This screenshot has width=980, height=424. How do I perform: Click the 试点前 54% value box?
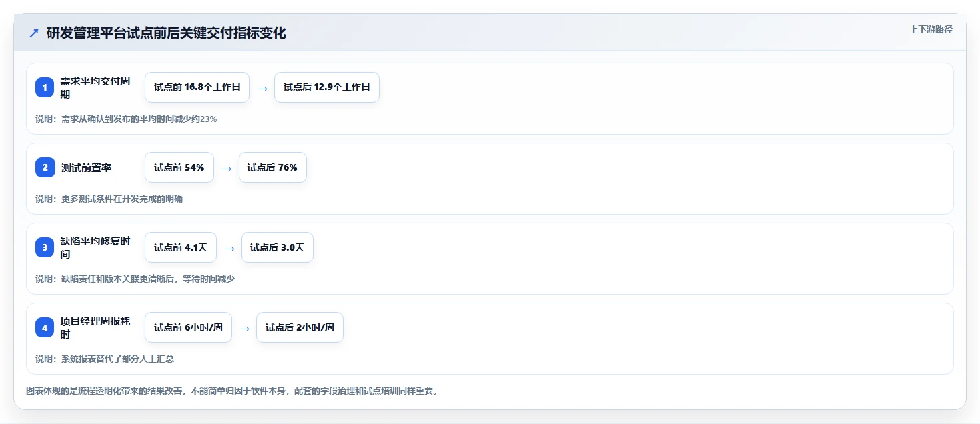click(x=179, y=167)
